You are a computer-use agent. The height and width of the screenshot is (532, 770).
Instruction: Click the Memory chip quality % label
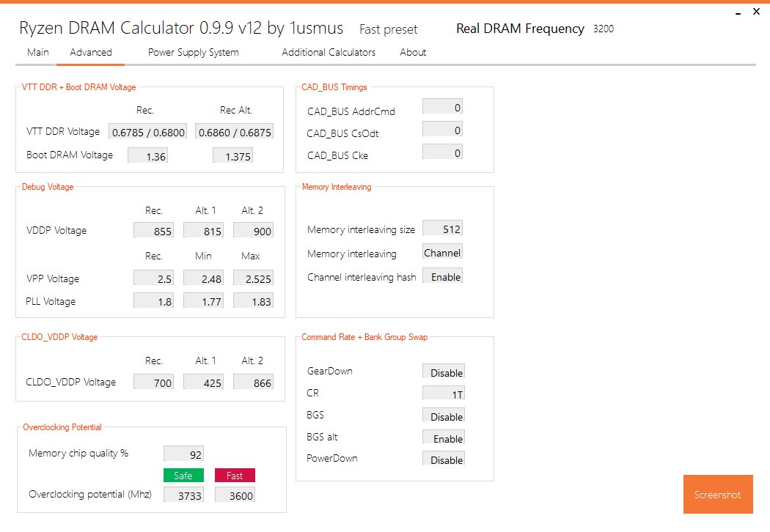[x=78, y=453]
